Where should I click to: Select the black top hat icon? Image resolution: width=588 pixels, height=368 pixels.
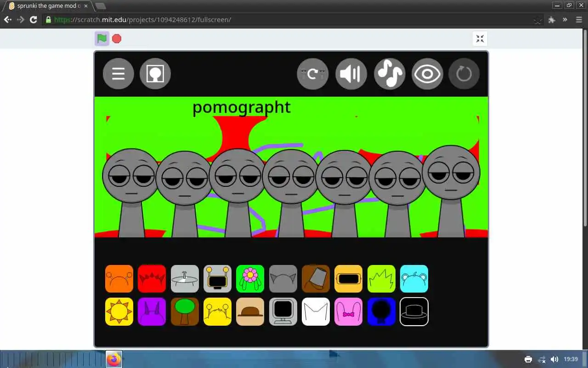coord(414,311)
